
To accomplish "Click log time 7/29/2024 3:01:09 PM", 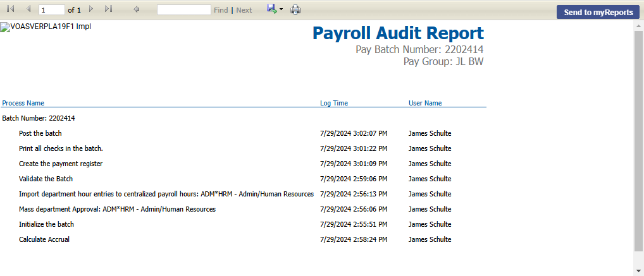I will pyautogui.click(x=354, y=164).
